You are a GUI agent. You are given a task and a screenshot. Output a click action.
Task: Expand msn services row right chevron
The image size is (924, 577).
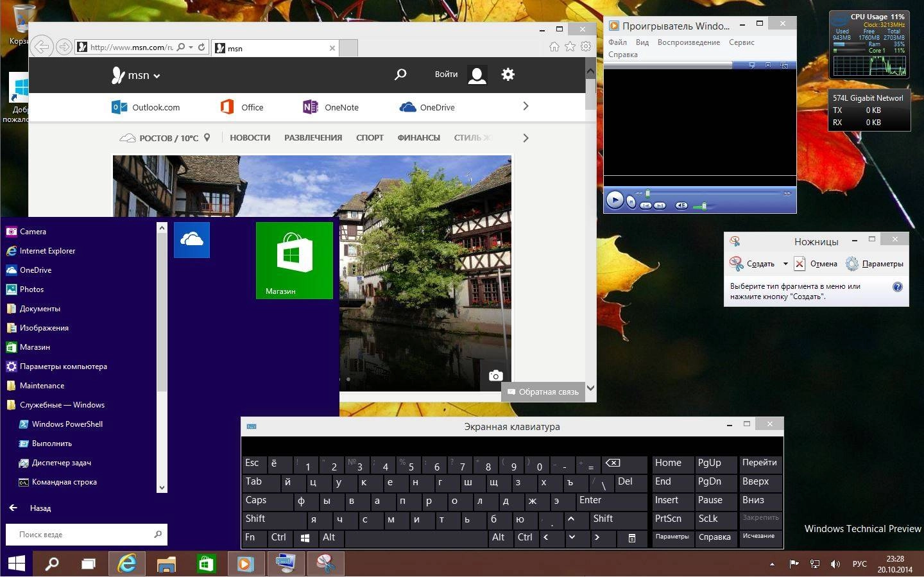526,106
